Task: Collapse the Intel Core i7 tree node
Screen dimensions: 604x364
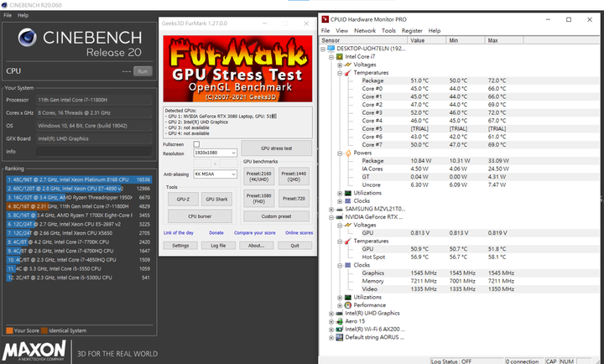Action: [x=331, y=57]
